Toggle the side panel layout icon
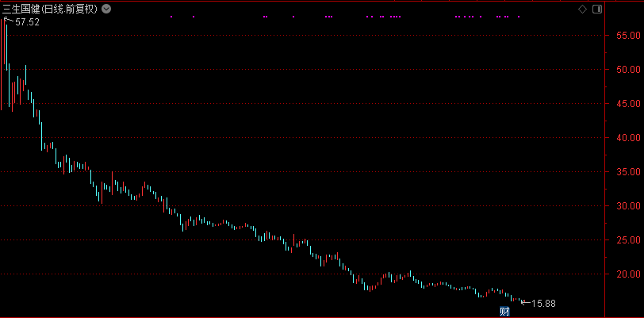The image size is (644, 318). click(x=596, y=9)
